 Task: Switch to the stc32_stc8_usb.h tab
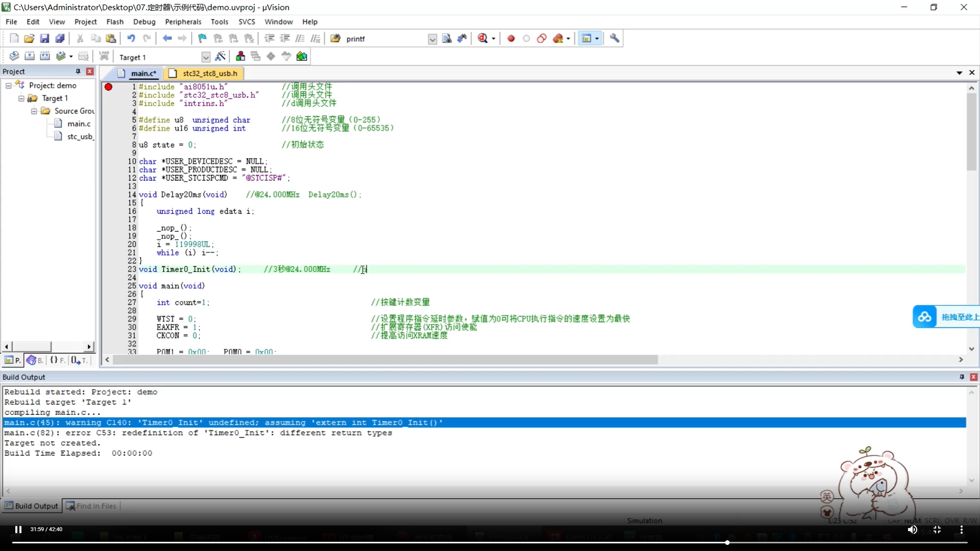210,73
